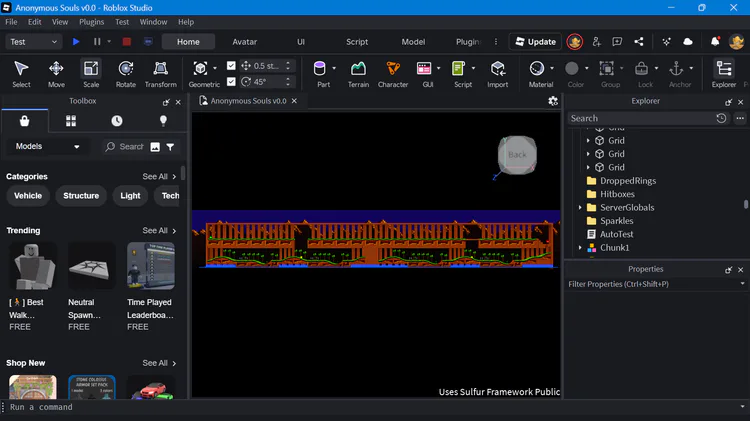Open See All for Shop New

point(159,363)
